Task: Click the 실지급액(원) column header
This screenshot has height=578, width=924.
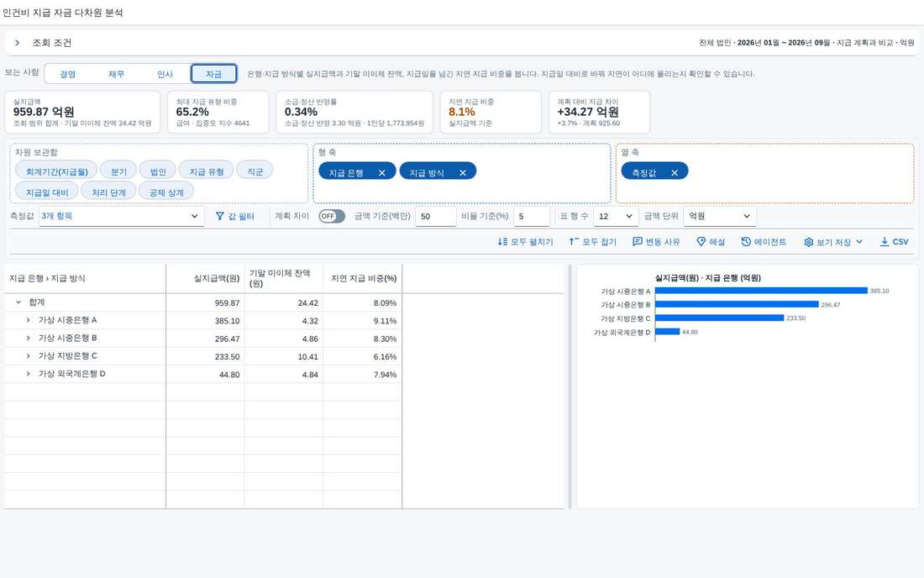Action: click(205, 278)
